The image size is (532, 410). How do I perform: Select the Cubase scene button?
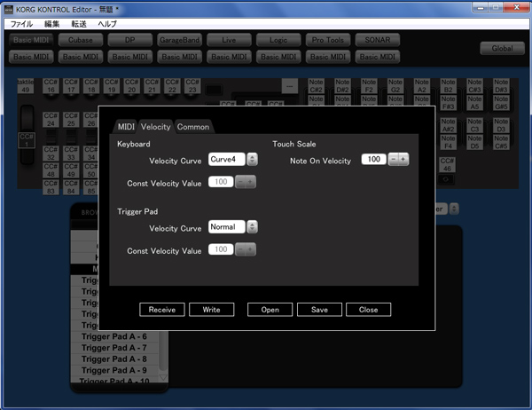pyautogui.click(x=81, y=40)
